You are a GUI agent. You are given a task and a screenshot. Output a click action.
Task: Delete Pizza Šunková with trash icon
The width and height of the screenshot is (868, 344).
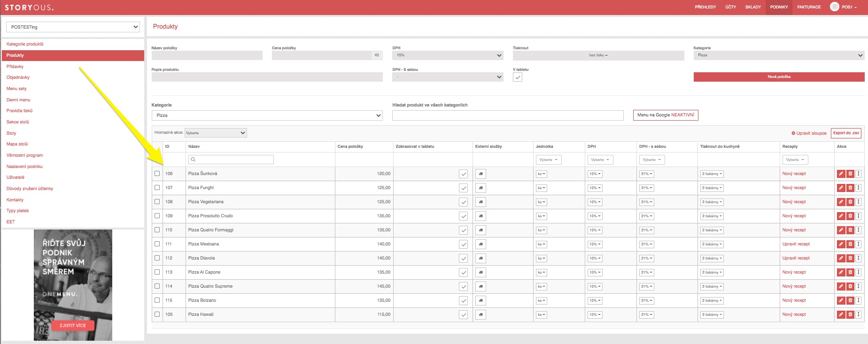tap(850, 174)
